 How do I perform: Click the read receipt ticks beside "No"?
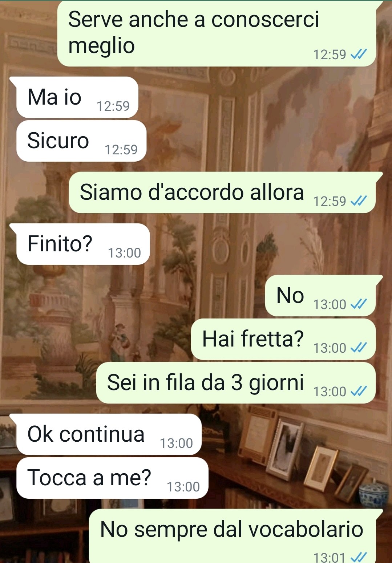[x=359, y=304]
